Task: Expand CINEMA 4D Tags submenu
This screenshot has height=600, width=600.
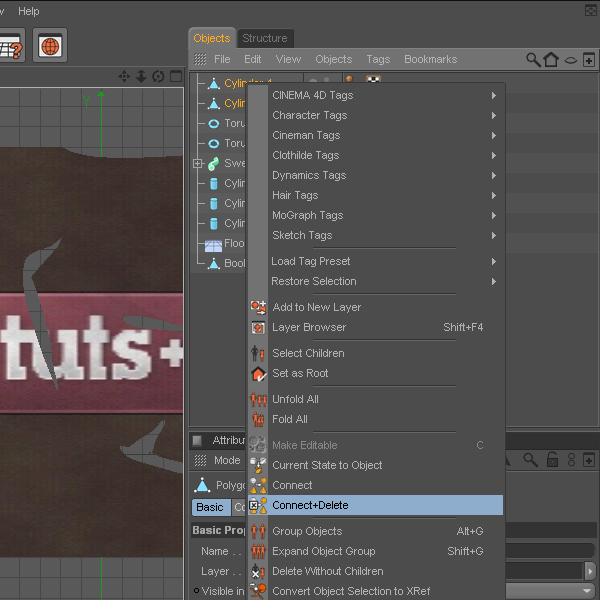Action: click(x=375, y=95)
